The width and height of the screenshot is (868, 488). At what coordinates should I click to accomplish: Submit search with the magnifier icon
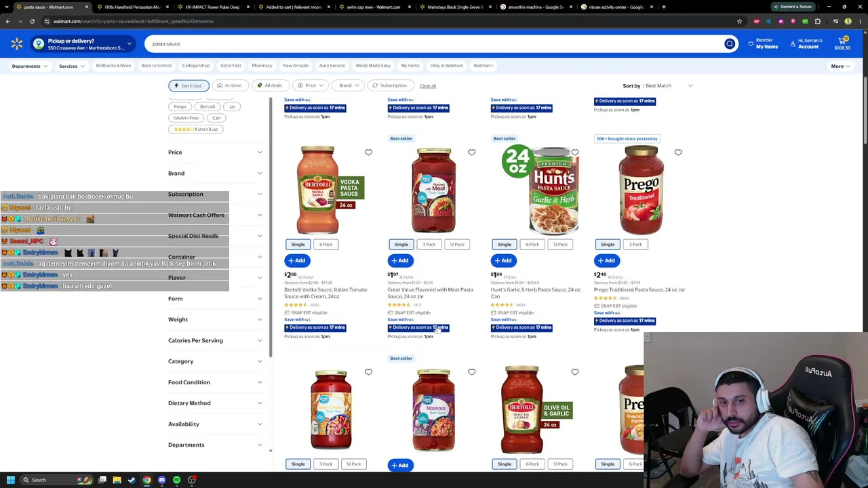click(730, 44)
